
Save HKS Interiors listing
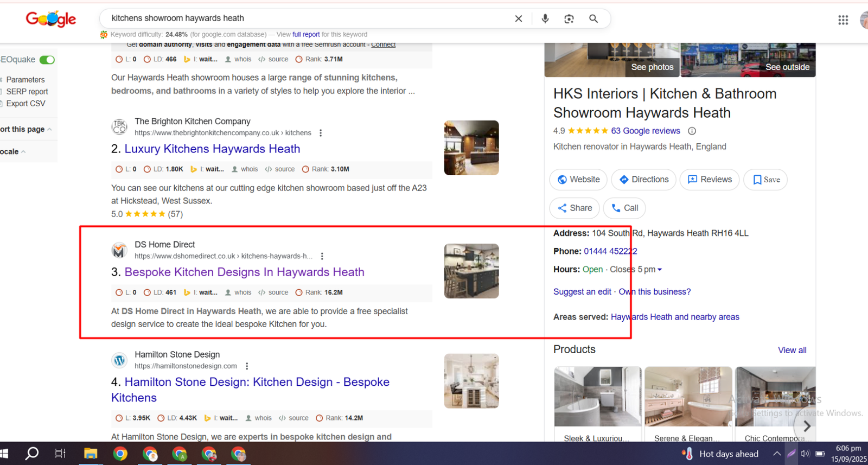coord(765,180)
